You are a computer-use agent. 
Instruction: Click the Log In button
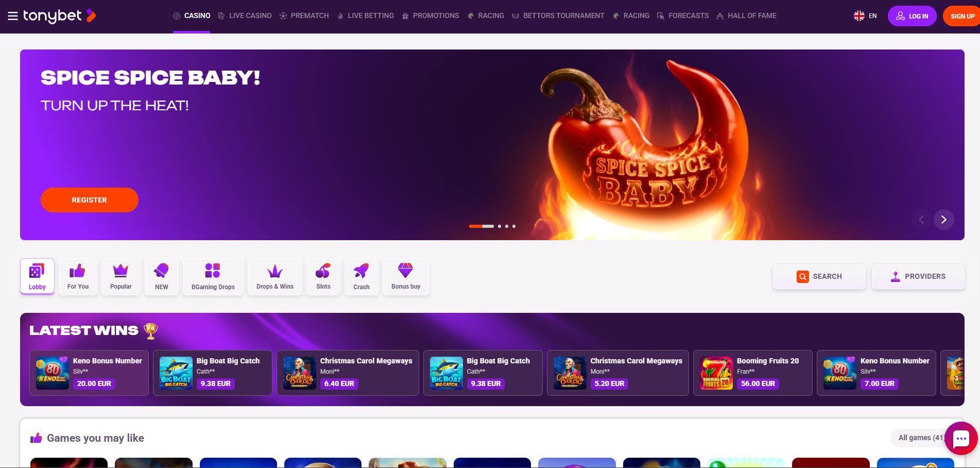912,16
